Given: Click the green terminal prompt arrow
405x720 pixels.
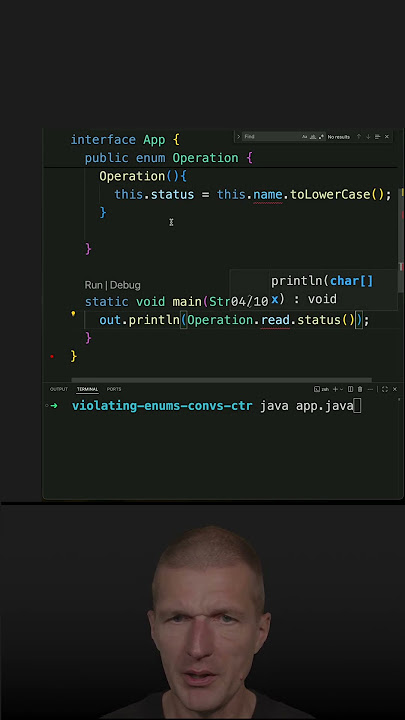Looking at the screenshot, I should tap(54, 406).
